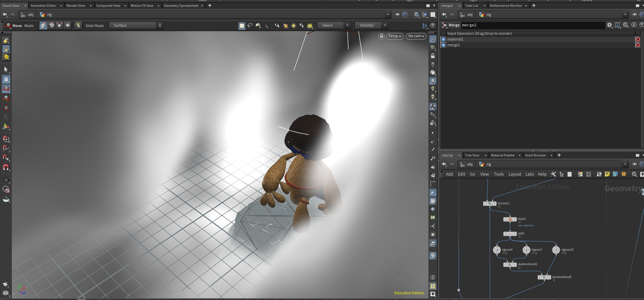Select the skeletonblend2 node icon
644x300 pixels.
510,265
